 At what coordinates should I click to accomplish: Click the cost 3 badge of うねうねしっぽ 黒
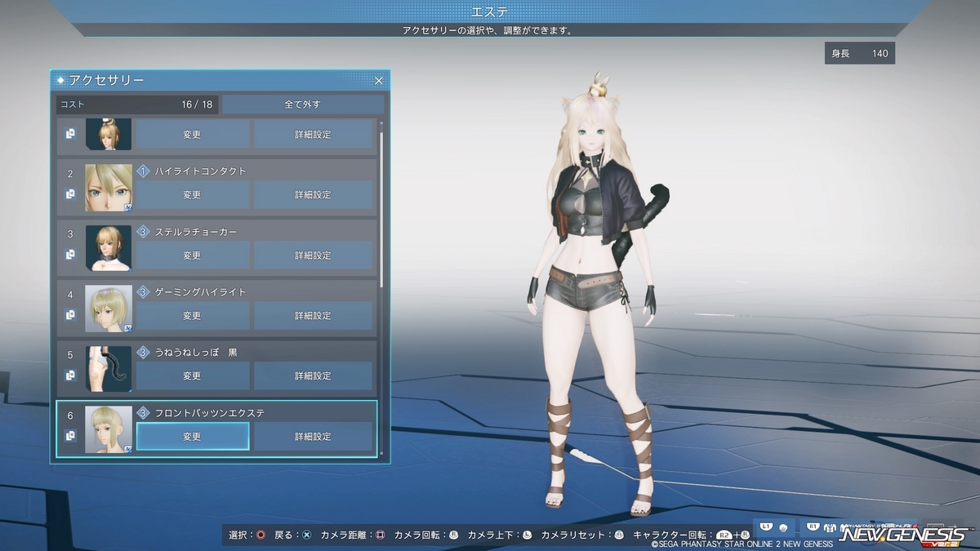[x=143, y=353]
